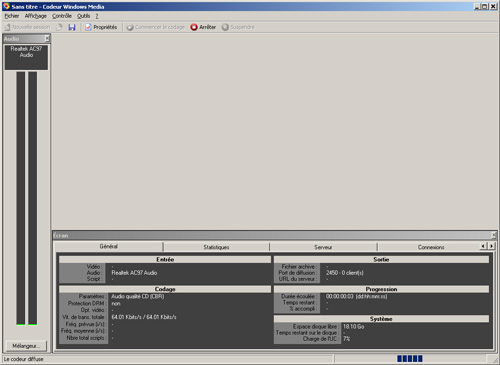The image size is (500, 365).
Task: Click the Sortie section header
Action: (x=381, y=259)
